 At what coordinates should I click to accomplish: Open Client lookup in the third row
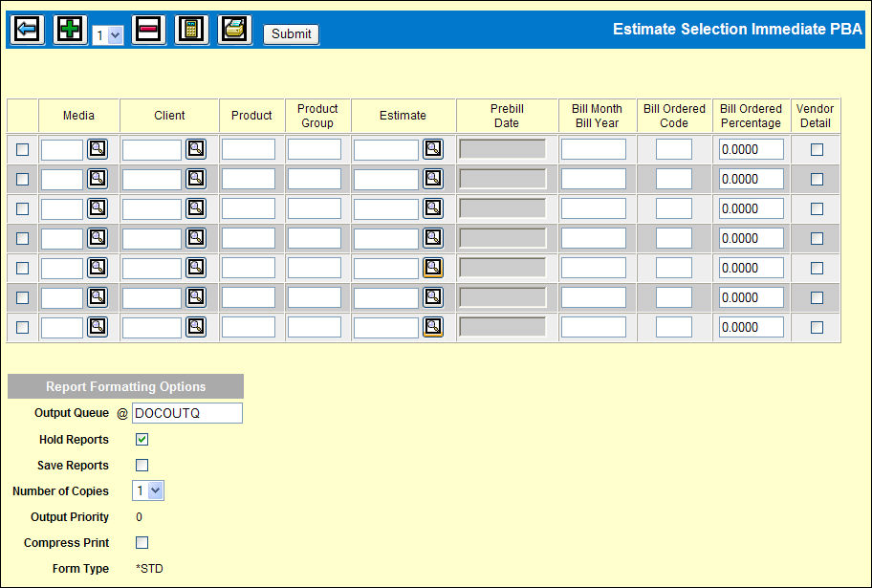196,208
